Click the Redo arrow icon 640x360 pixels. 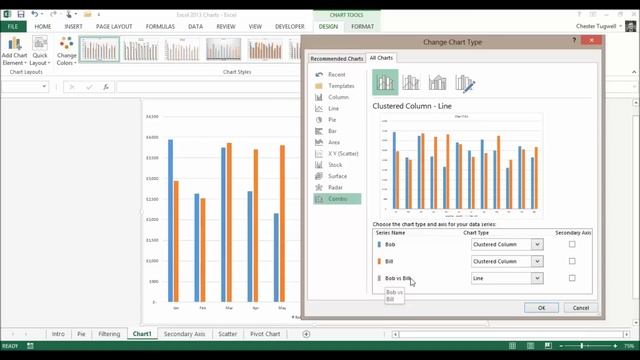(53, 15)
